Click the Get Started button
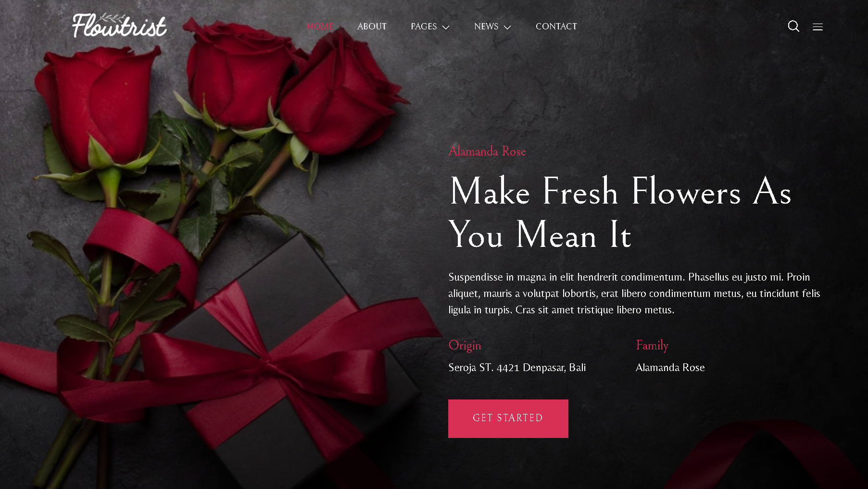Screen dimensions: 868x489 coord(508,419)
